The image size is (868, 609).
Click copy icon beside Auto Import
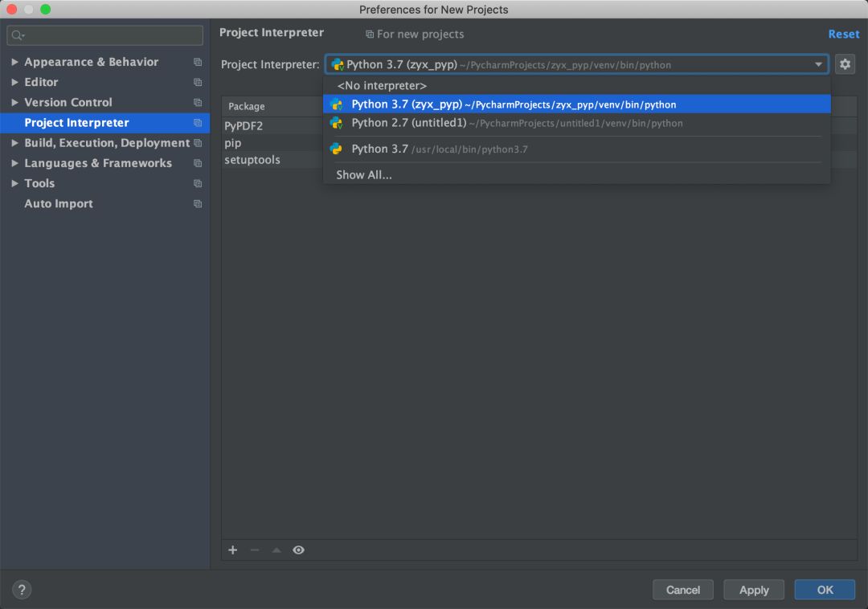coord(198,204)
